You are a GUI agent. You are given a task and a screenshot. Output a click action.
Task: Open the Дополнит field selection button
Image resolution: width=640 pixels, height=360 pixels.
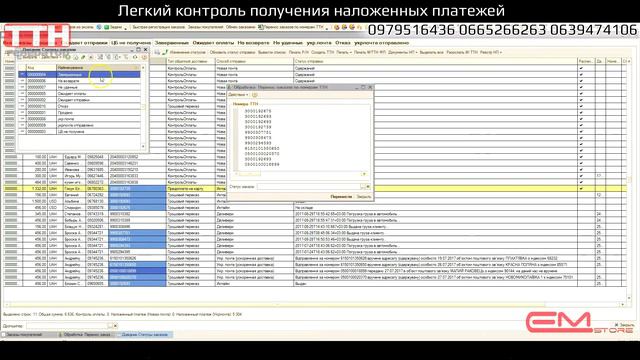pos(110,326)
